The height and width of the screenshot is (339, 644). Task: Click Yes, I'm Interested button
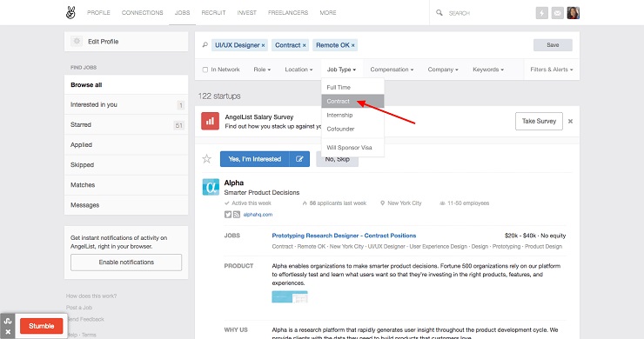pos(255,159)
